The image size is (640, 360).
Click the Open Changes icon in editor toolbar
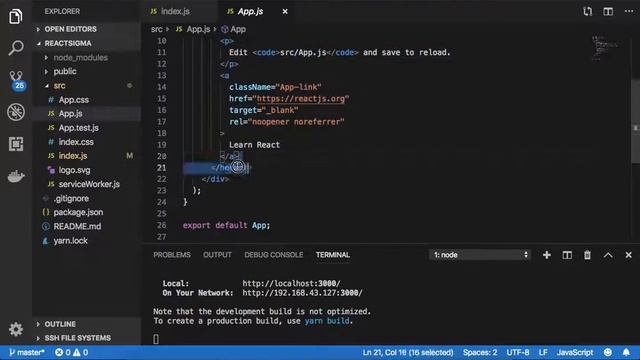(587, 11)
